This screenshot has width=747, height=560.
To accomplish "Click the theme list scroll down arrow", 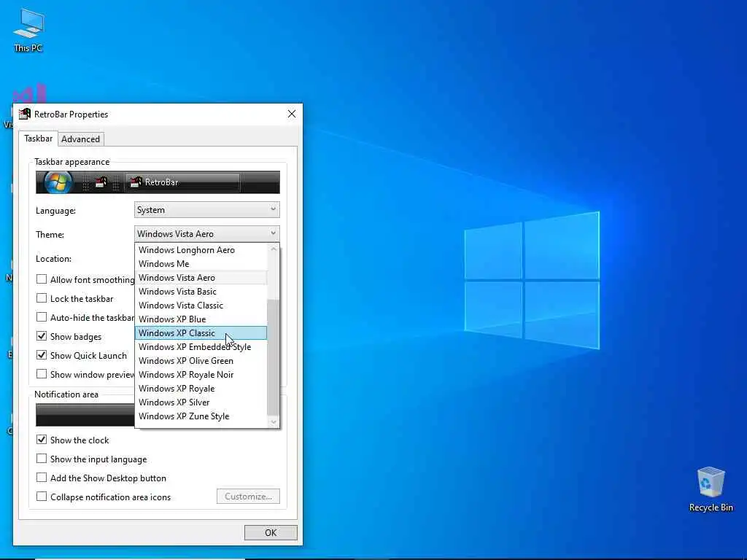I will (274, 422).
